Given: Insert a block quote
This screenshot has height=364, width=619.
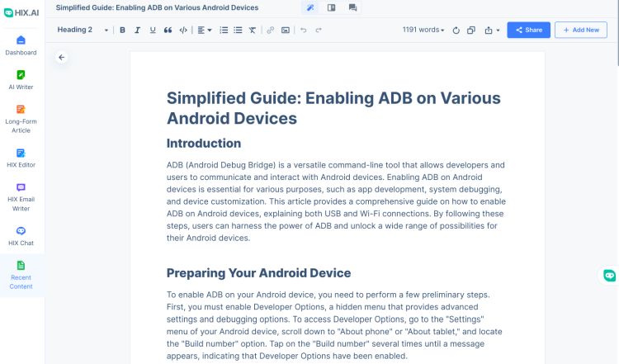Looking at the screenshot, I should click(168, 30).
